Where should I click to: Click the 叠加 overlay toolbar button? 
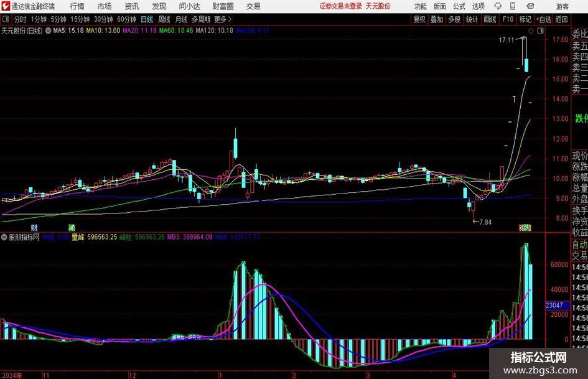click(437, 19)
